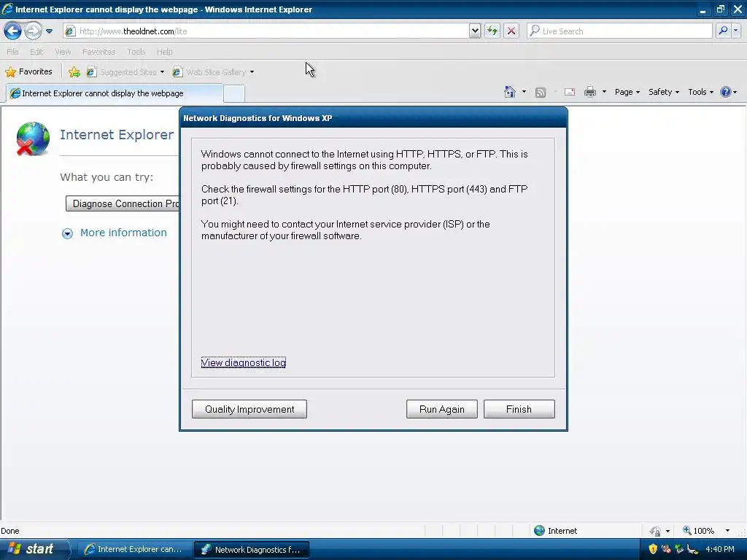Open the View menu

[63, 52]
